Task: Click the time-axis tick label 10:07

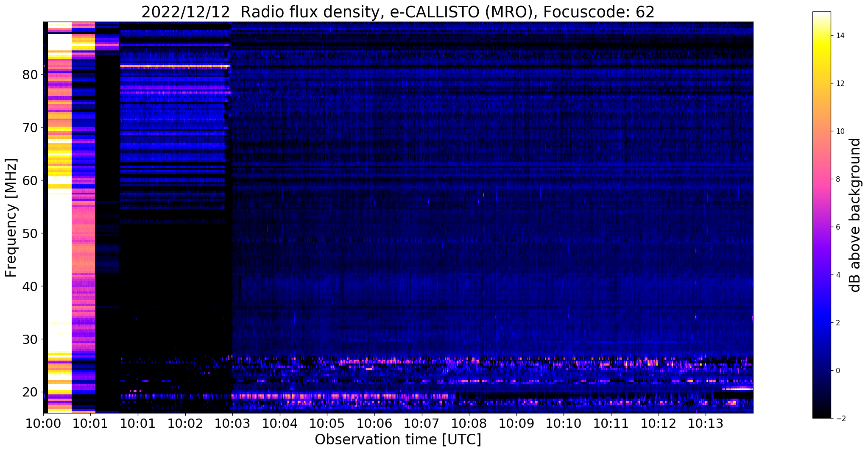Action: (422, 424)
